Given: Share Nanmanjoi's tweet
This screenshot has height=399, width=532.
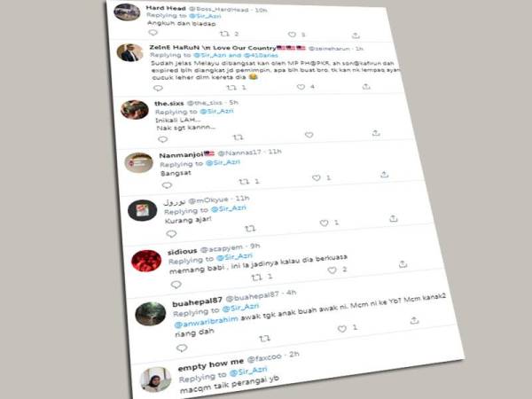Looking at the screenshot, I should click(384, 175).
